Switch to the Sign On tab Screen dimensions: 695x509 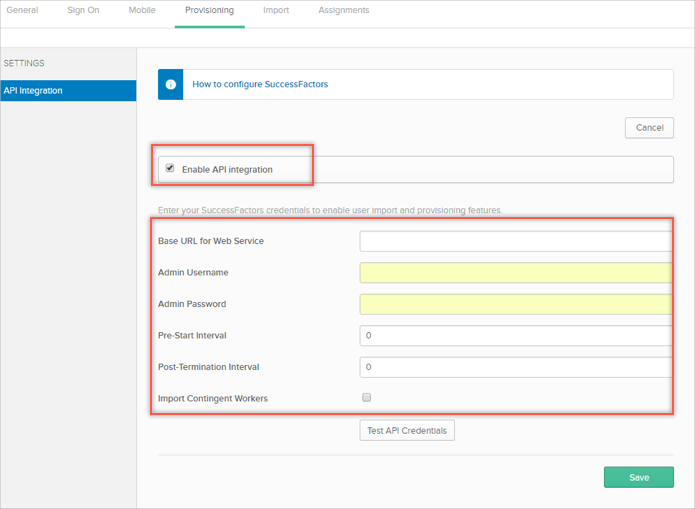click(83, 11)
